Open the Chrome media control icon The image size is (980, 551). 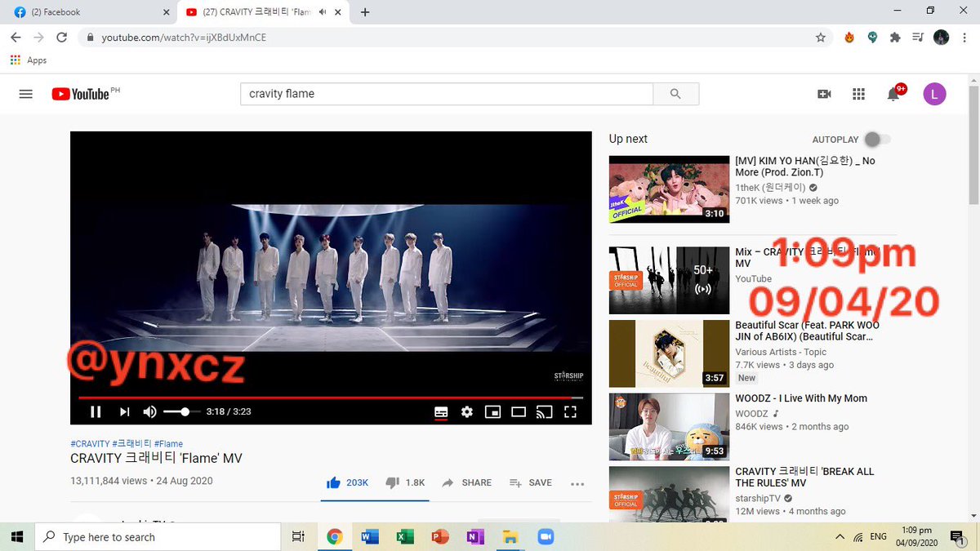click(x=918, y=38)
